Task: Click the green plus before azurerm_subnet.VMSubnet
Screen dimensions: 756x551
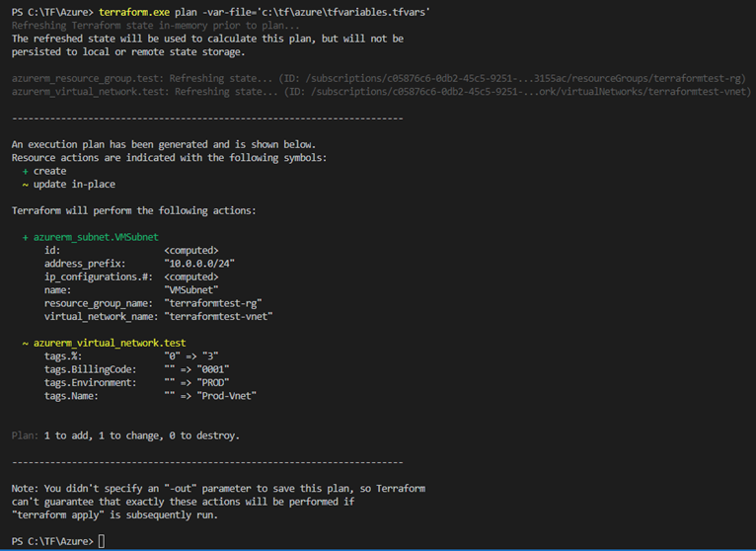Action: click(25, 237)
